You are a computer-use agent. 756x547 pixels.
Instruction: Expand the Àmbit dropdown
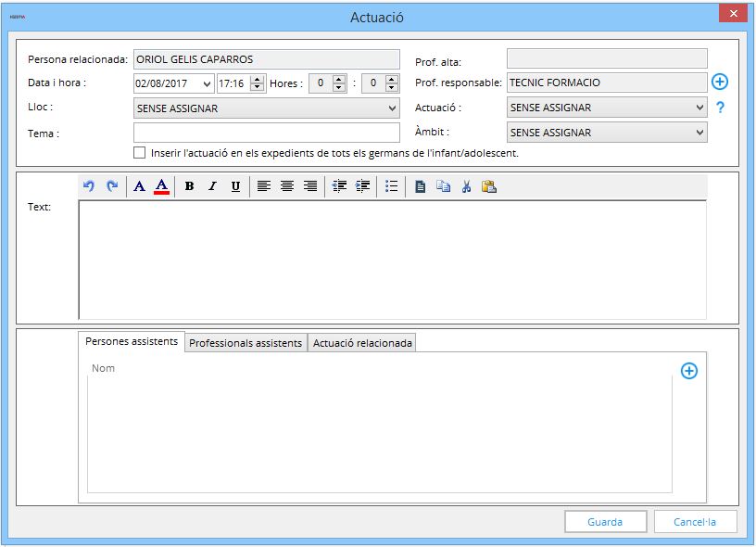tap(699, 133)
